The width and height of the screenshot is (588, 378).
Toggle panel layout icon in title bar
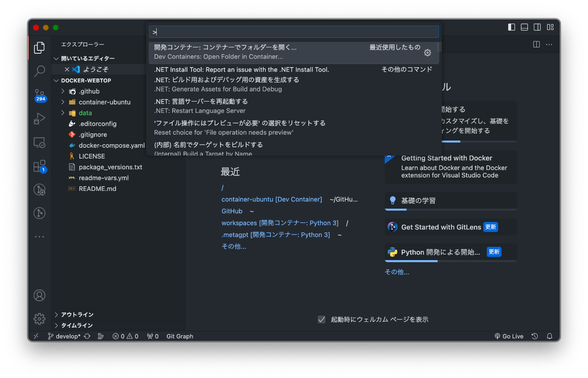[525, 27]
